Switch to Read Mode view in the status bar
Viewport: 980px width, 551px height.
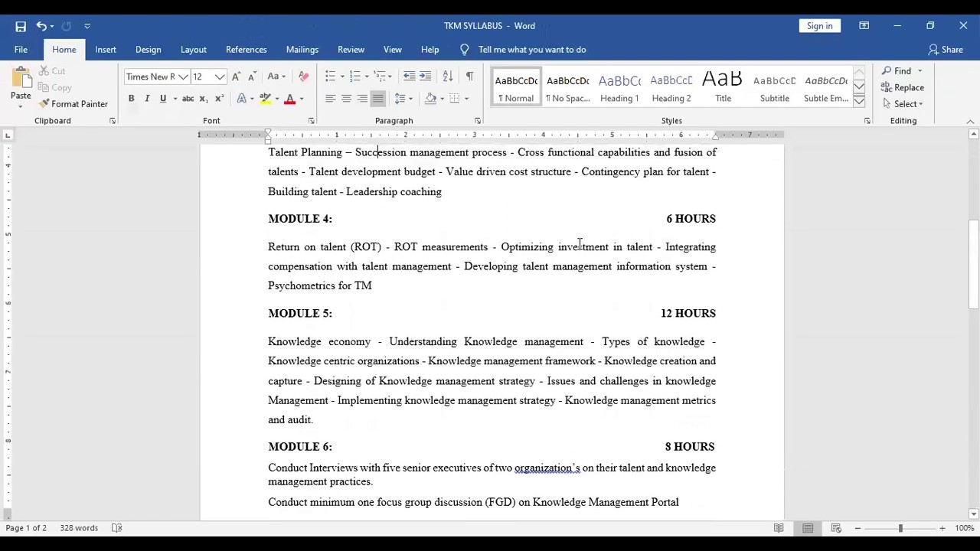[779, 528]
